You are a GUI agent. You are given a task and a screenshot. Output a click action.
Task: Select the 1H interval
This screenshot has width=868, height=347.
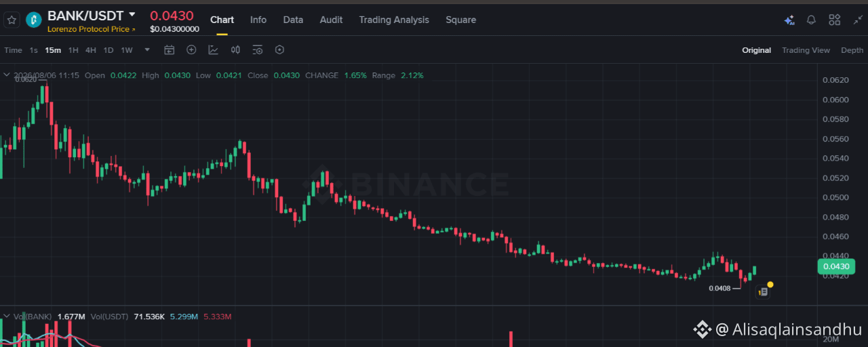pos(73,50)
